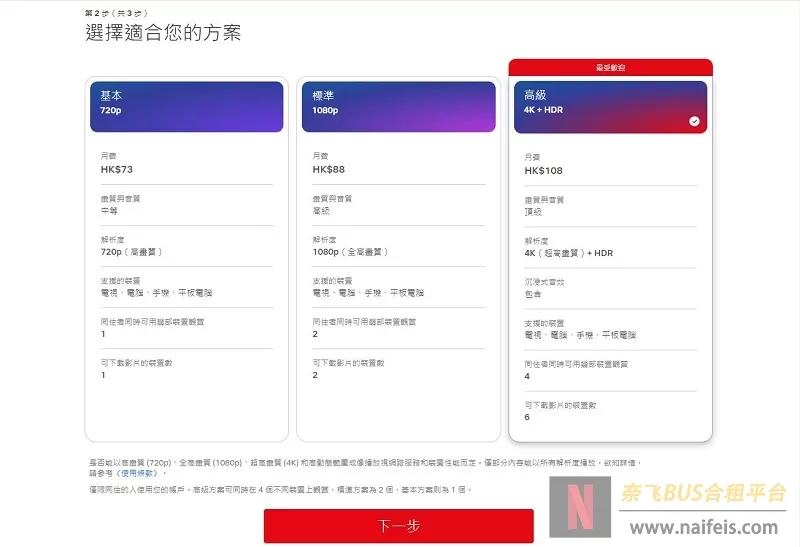Click download devices value 1 in 基本 plan
Image resolution: width=800 pixels, height=547 pixels.
click(x=103, y=375)
